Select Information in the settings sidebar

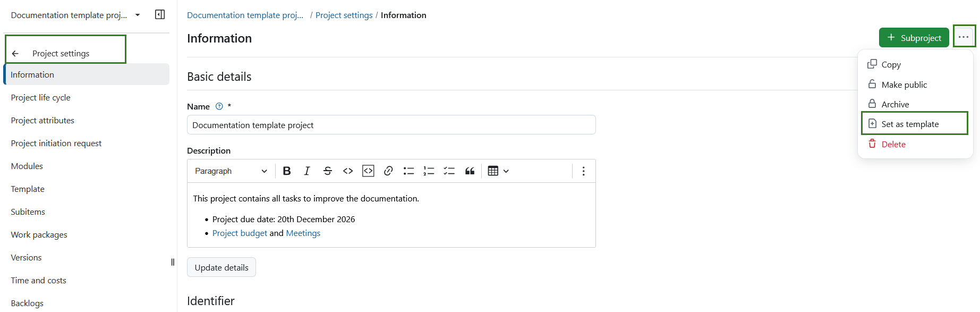tap(87, 74)
